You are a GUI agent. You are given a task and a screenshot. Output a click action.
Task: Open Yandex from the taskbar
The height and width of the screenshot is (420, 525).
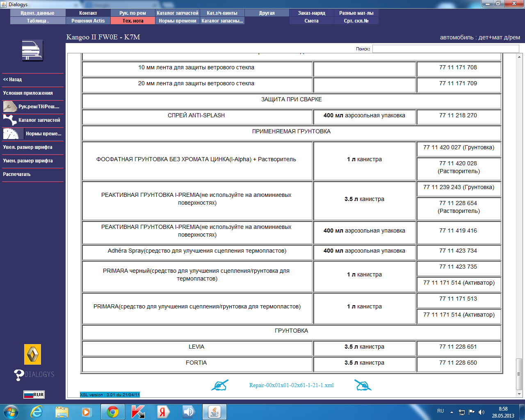[164, 412]
